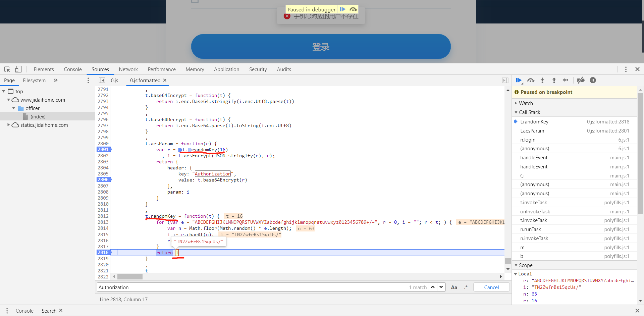Cancel the source search
This screenshot has height=316, width=644.
click(491, 287)
